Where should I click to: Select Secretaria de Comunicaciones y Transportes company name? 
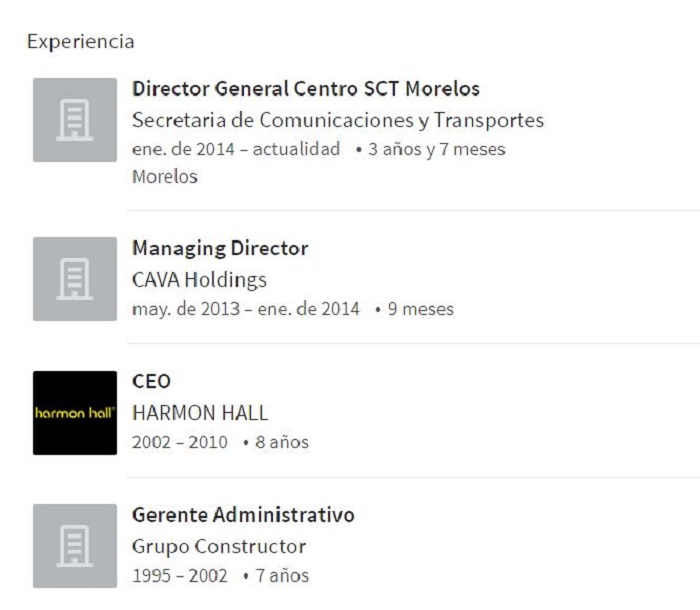coord(337,121)
